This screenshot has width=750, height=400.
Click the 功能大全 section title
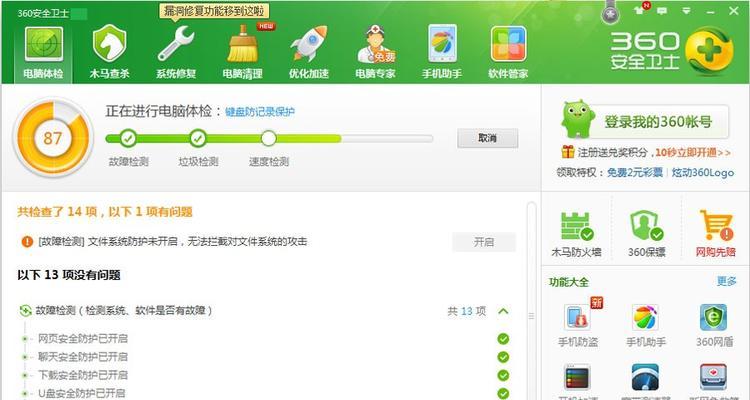[569, 282]
